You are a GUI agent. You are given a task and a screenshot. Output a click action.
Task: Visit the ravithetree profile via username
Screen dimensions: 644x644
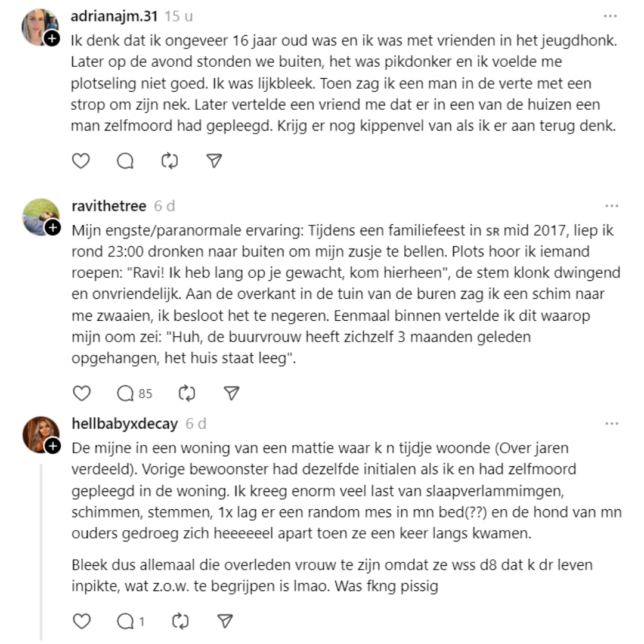(108, 206)
